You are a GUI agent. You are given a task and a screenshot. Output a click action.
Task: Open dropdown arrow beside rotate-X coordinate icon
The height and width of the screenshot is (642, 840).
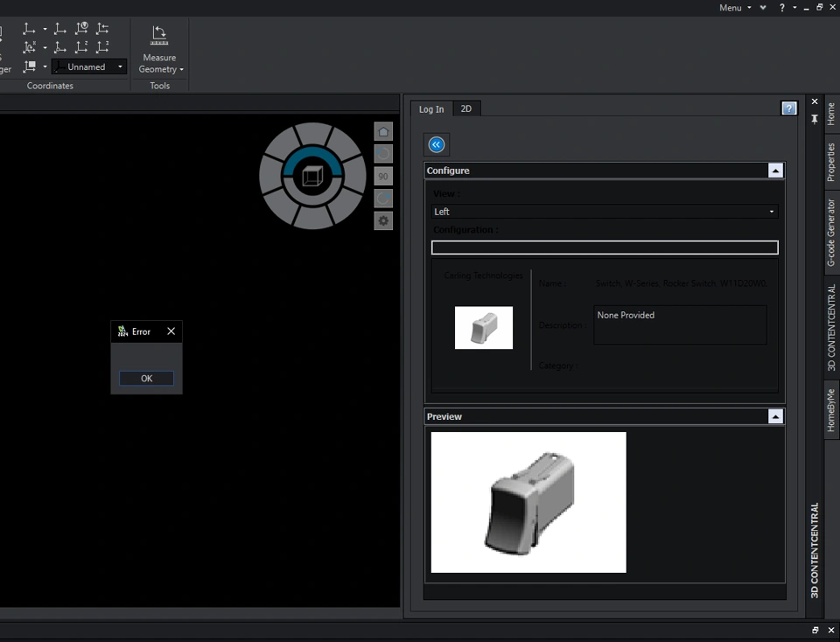[45, 47]
